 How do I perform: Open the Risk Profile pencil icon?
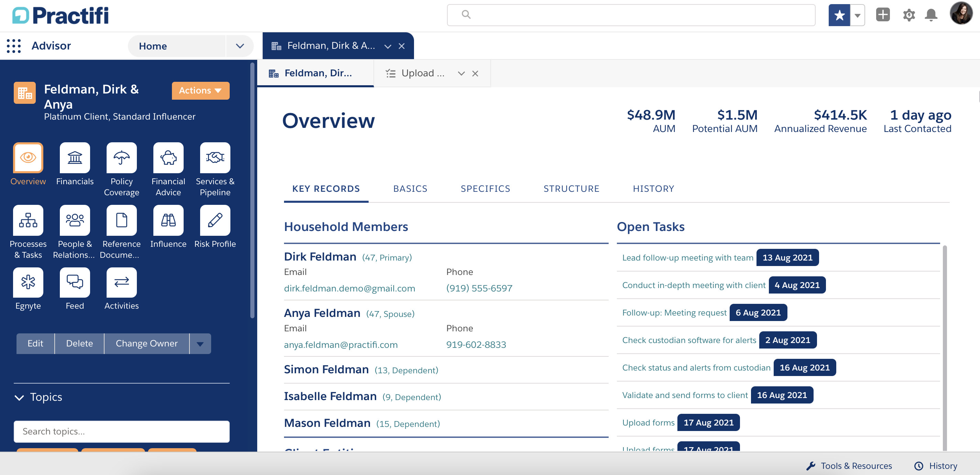tap(215, 220)
